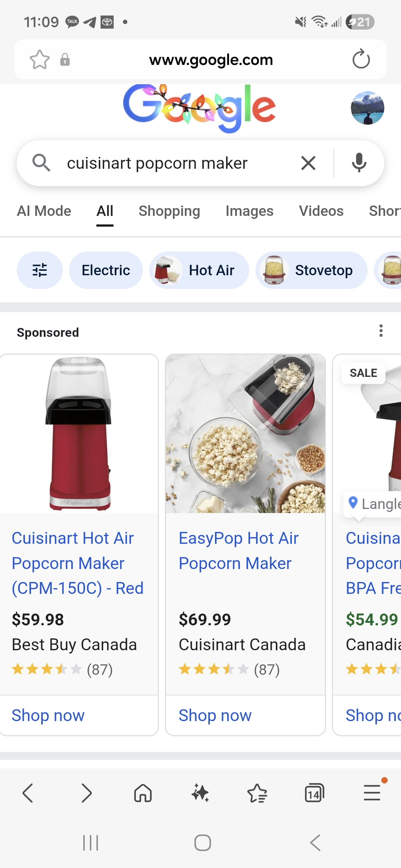Filter results by Hot Air chip
This screenshot has width=401, height=868.
[199, 270]
